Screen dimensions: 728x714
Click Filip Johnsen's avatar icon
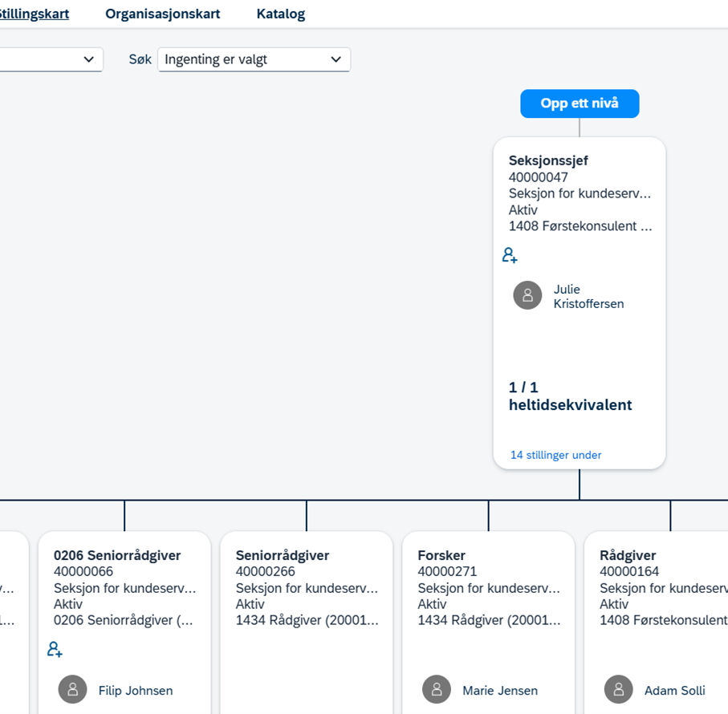coord(72,689)
